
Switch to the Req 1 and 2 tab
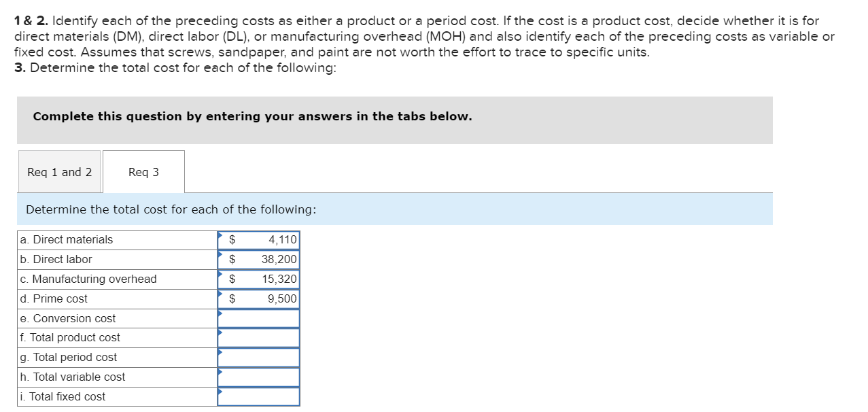coord(59,171)
